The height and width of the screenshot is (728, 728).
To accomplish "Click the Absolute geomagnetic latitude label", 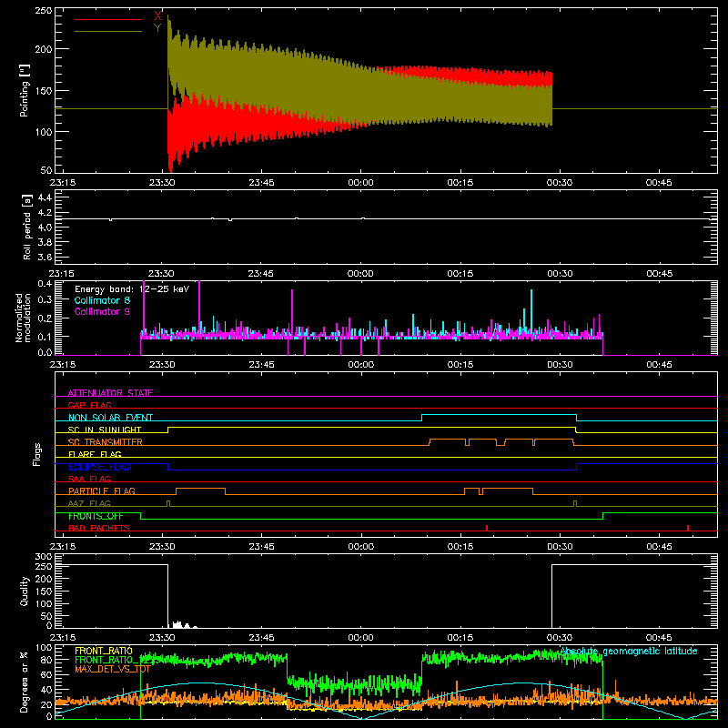I will tap(629, 652).
